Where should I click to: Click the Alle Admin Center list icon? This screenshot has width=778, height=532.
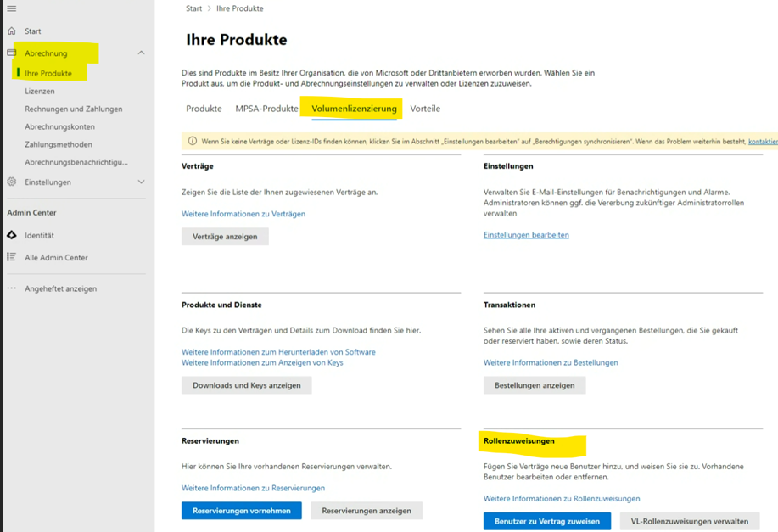pyautogui.click(x=12, y=257)
